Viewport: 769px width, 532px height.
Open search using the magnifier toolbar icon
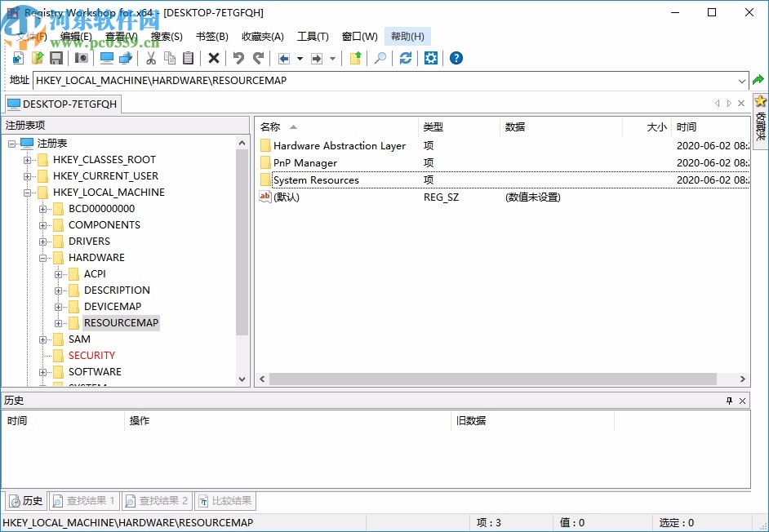[379, 58]
